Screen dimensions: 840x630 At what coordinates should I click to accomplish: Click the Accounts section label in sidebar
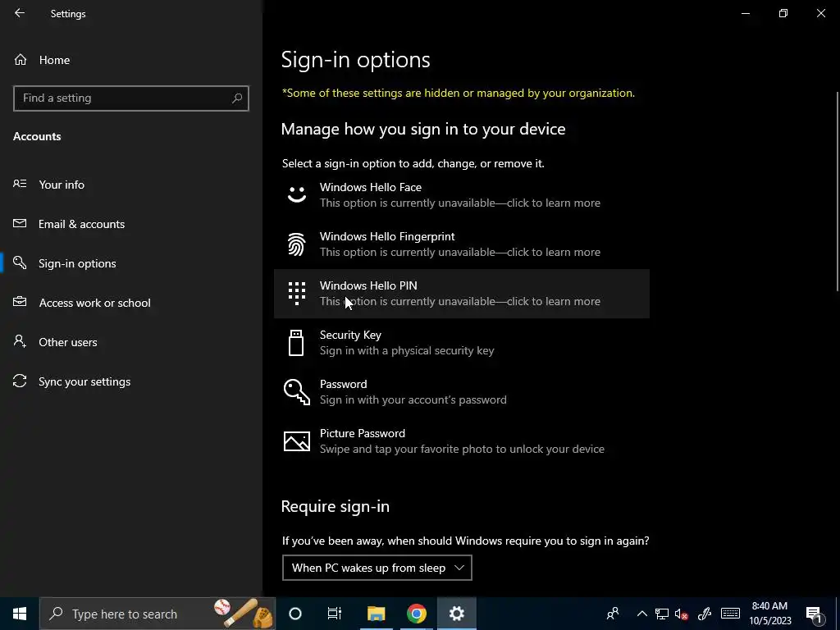pos(37,136)
